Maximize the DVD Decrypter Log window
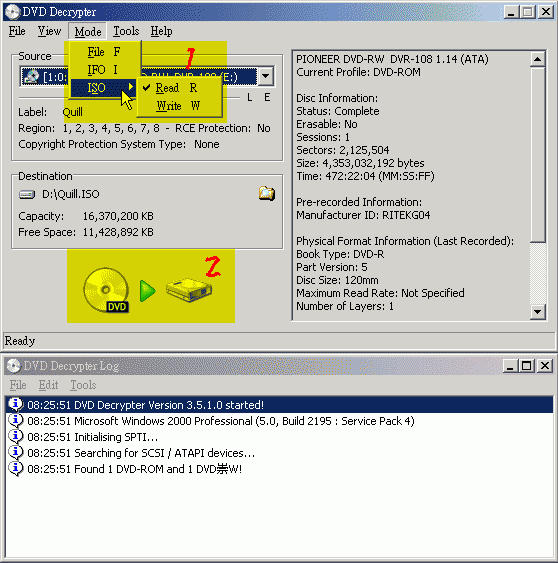Viewport: 558px width, 563px height. click(527, 366)
